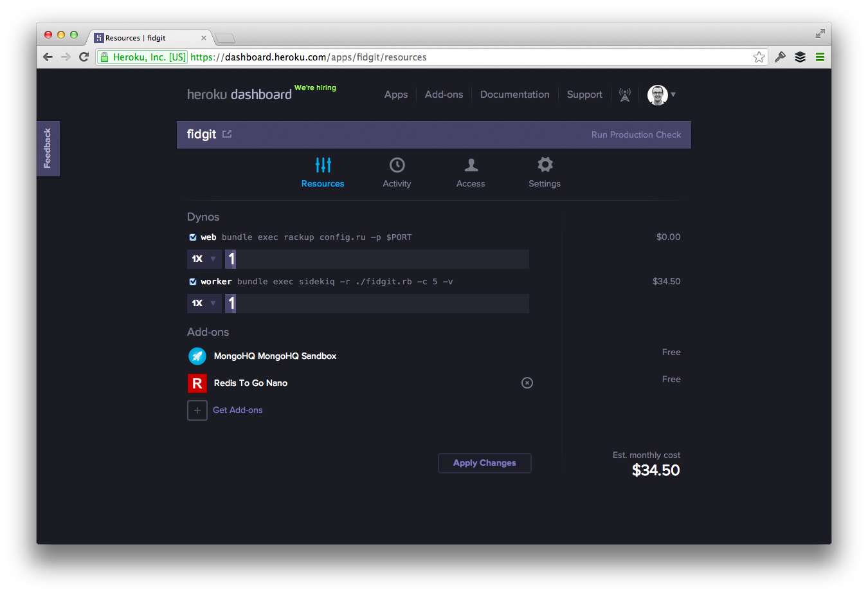Screen dimensions: 868x595
Task: Click the fullscreen arrows icon
Action: point(820,33)
